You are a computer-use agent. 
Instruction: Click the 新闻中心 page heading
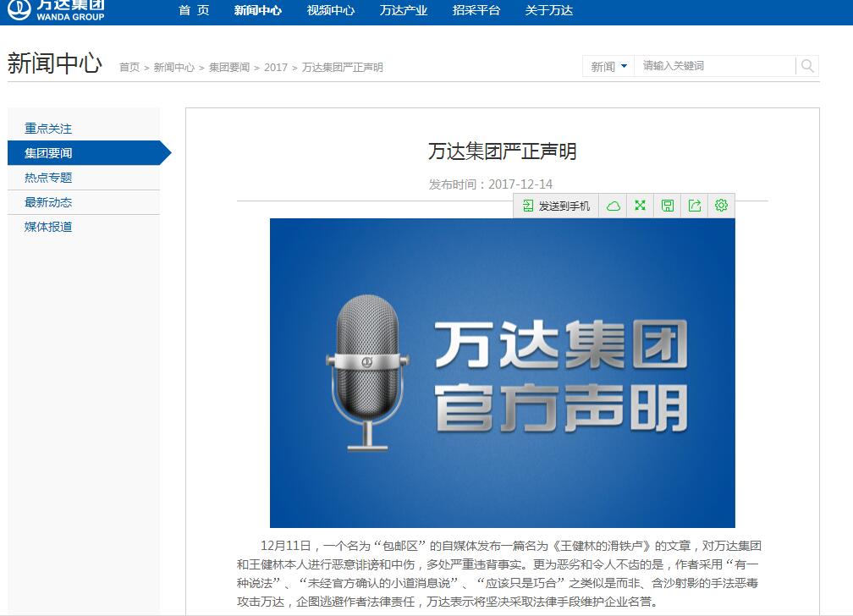[x=54, y=63]
